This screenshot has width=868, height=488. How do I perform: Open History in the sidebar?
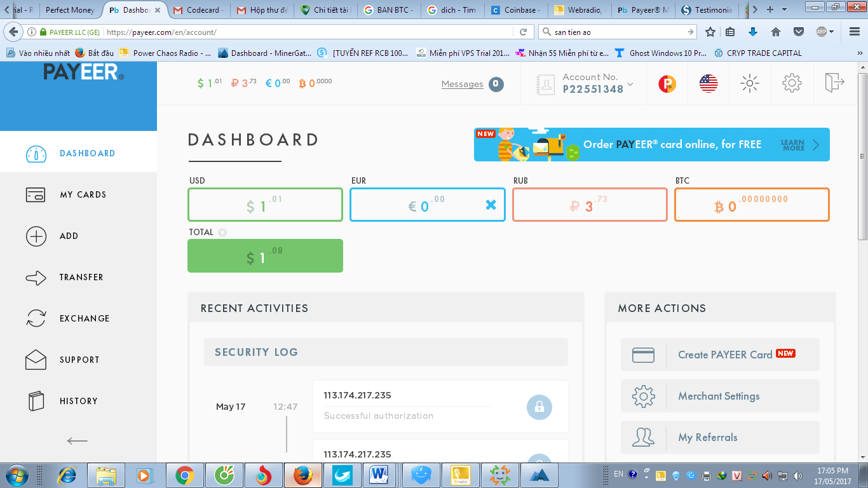coord(78,401)
